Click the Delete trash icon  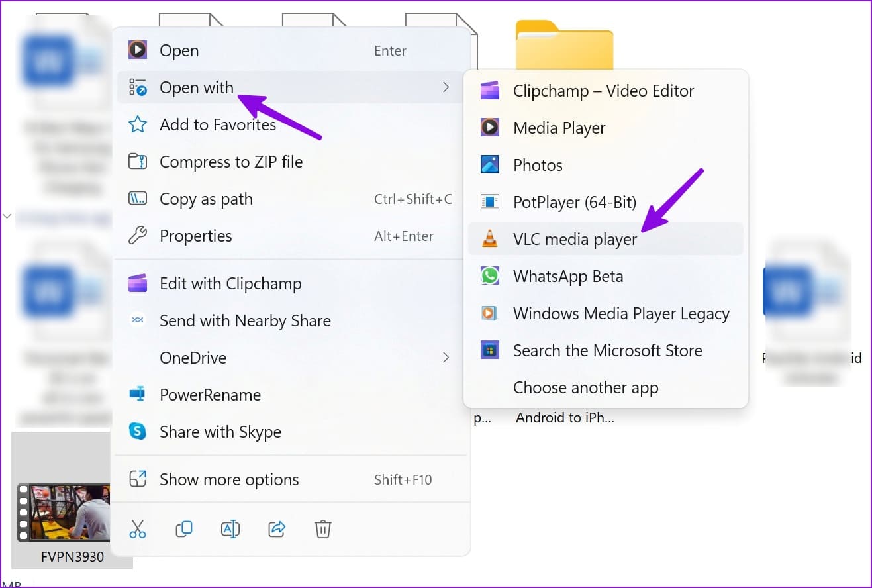(x=322, y=528)
